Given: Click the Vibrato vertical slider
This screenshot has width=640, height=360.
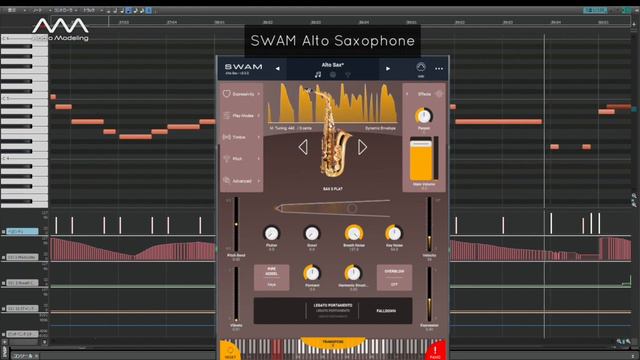Looking at the screenshot, I should coord(236,295).
